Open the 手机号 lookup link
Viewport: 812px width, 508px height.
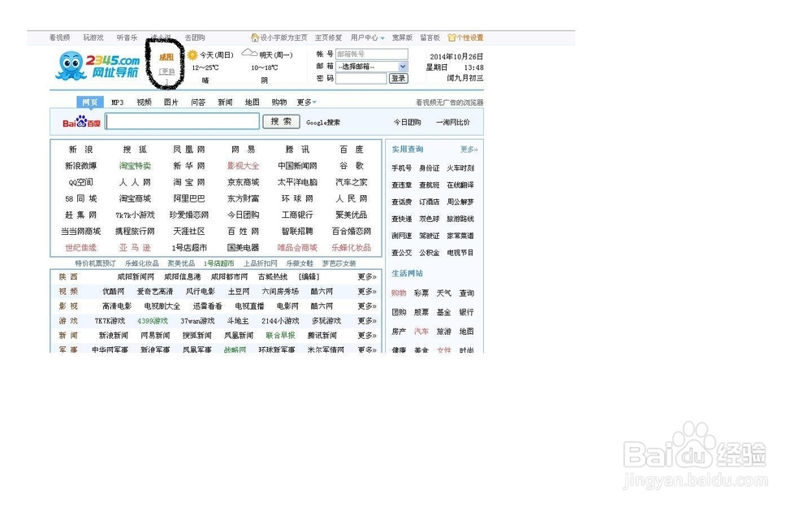click(x=401, y=168)
